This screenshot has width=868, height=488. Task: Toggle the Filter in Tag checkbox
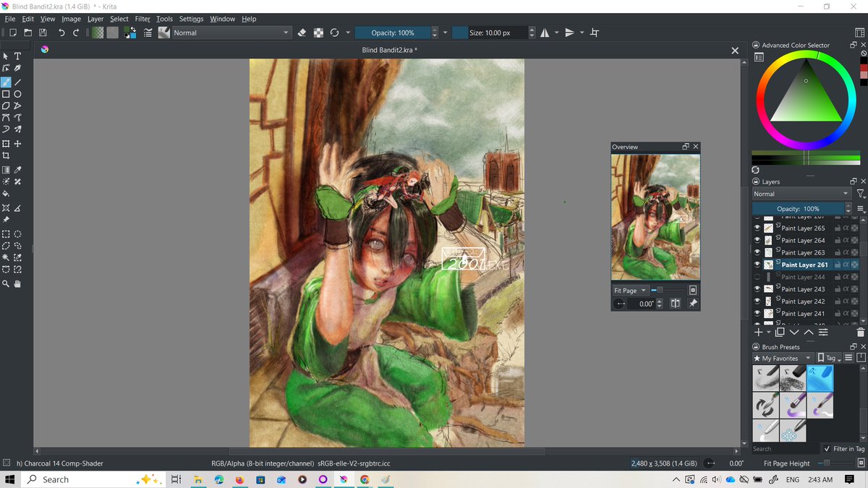pos(827,449)
